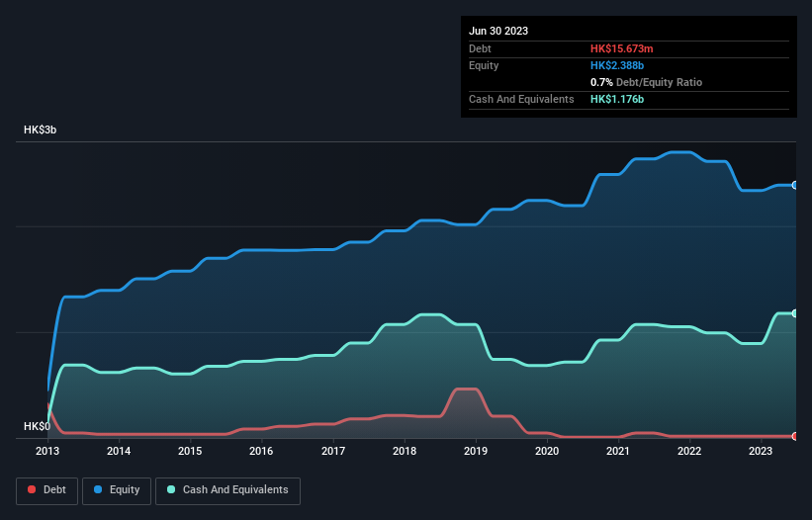Click the 2021 x-axis label

[618, 451]
